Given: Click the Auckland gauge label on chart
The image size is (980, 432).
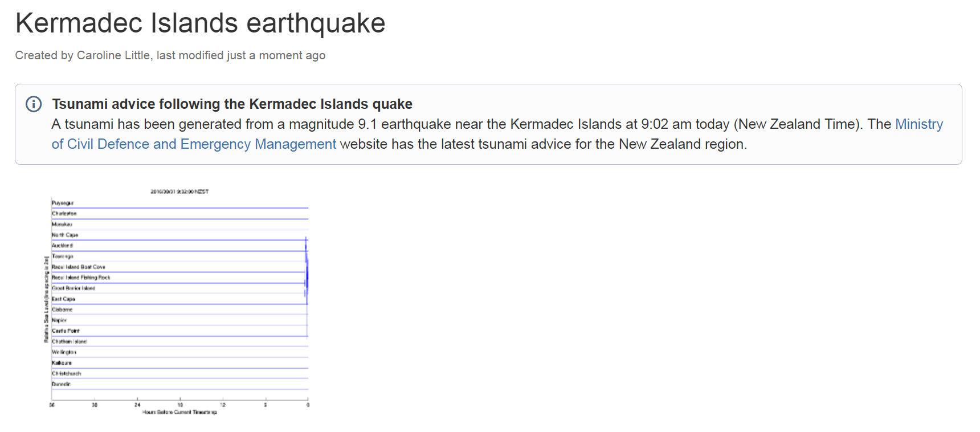Looking at the screenshot, I should [x=63, y=246].
